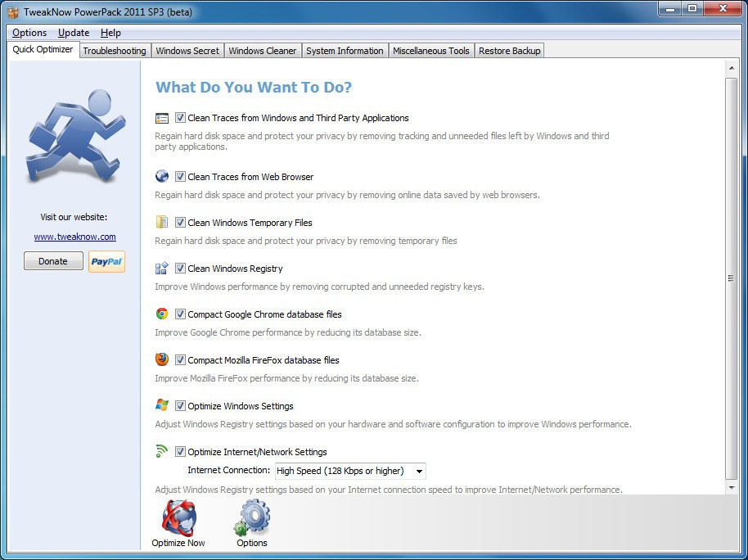Click the Mozilla Firefox icon

click(162, 359)
